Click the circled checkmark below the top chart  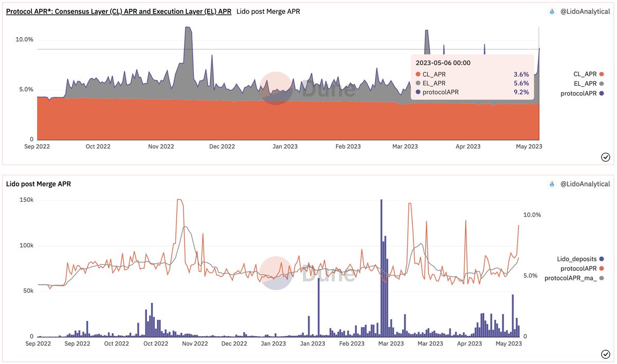click(x=605, y=157)
